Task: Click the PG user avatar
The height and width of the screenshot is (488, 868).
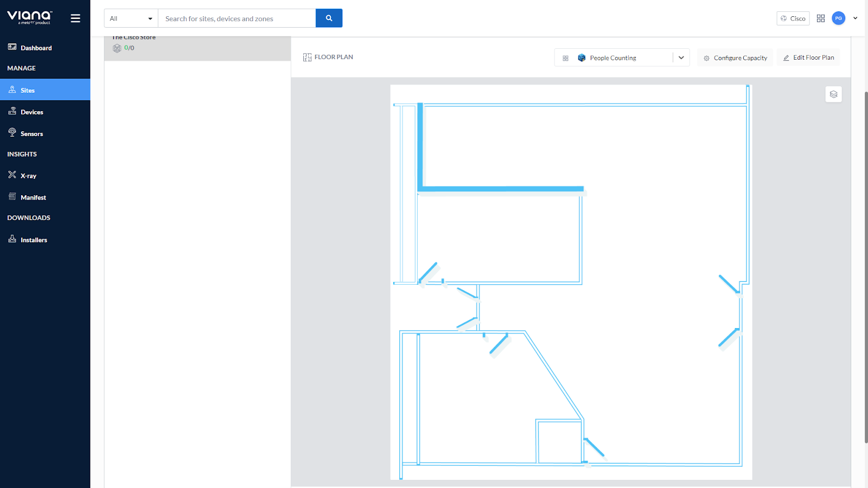Action: pyautogui.click(x=838, y=18)
